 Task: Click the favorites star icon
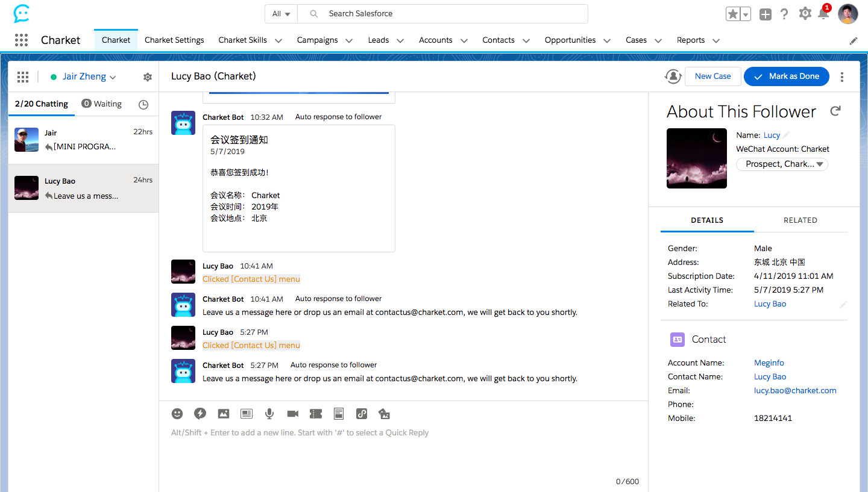click(733, 14)
